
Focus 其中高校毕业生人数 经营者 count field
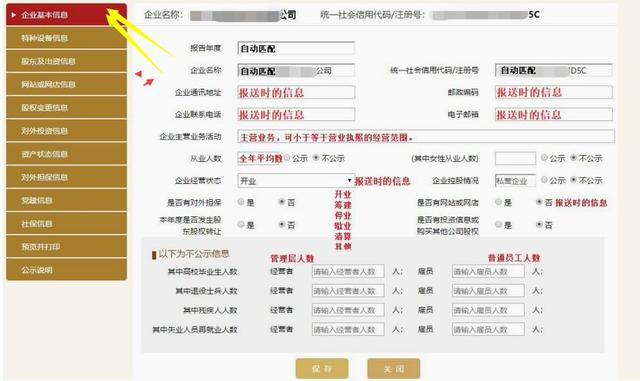[348, 271]
